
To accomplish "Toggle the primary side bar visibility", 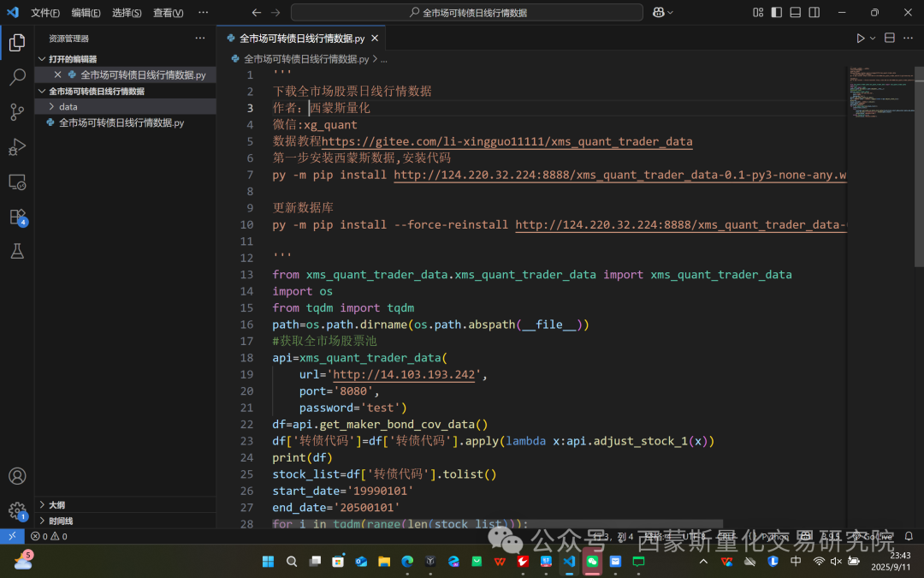I will click(777, 12).
